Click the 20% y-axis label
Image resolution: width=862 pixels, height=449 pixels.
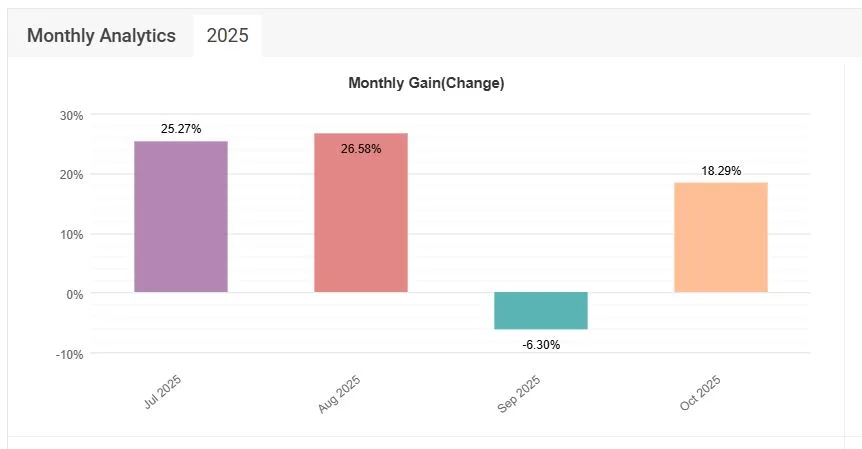(x=70, y=175)
